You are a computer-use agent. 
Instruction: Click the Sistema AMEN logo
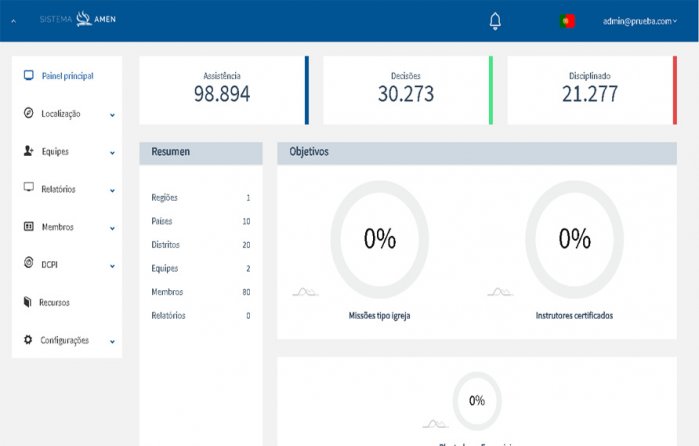pyautogui.click(x=78, y=20)
